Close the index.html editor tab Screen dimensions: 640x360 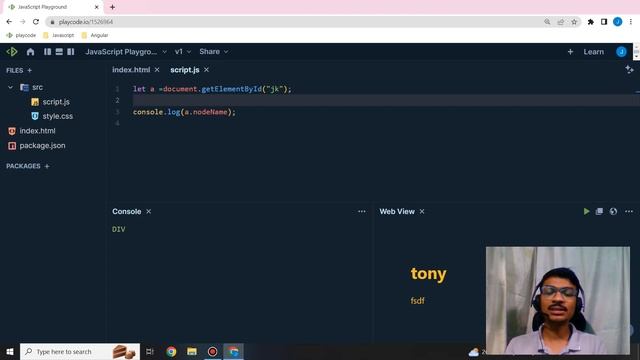[x=157, y=70]
